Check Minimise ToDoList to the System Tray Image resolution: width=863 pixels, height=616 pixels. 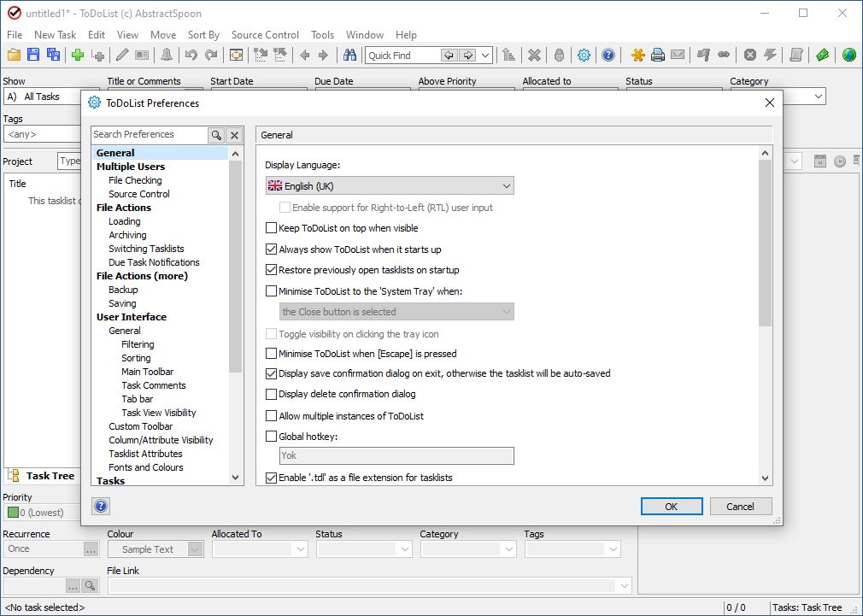click(271, 291)
